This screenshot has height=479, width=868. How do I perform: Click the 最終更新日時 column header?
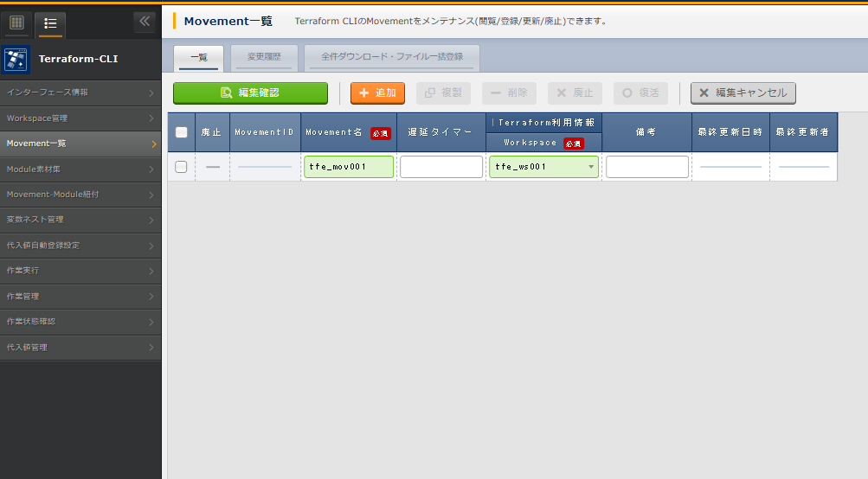730,132
